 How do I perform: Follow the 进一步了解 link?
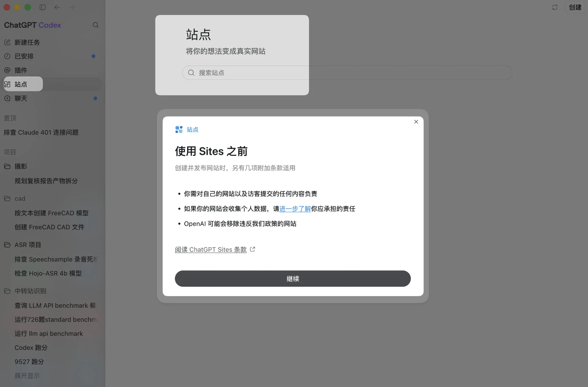click(295, 209)
